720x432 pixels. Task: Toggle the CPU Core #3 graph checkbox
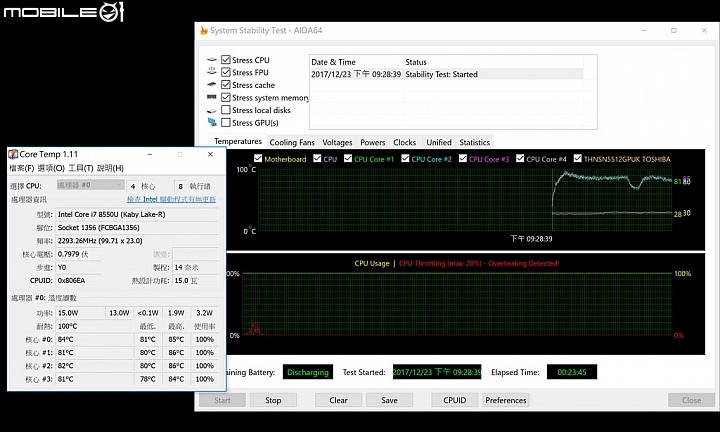pos(463,158)
